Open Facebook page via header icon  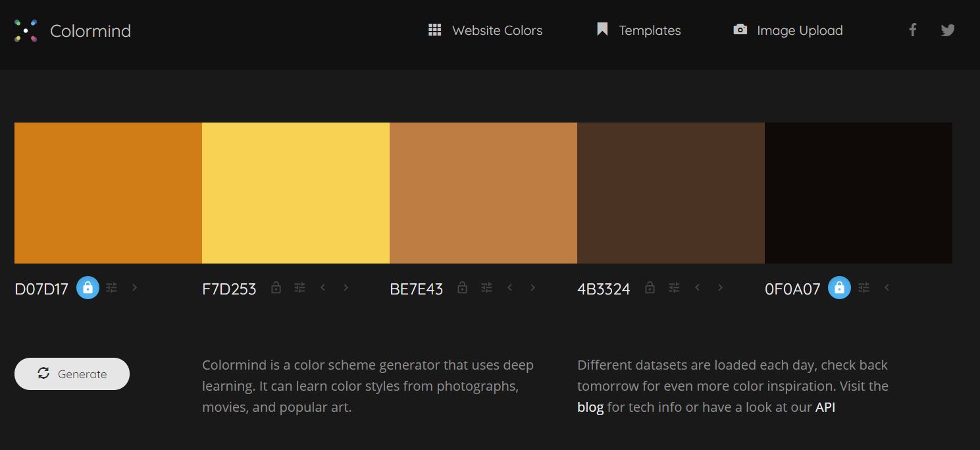[x=913, y=30]
